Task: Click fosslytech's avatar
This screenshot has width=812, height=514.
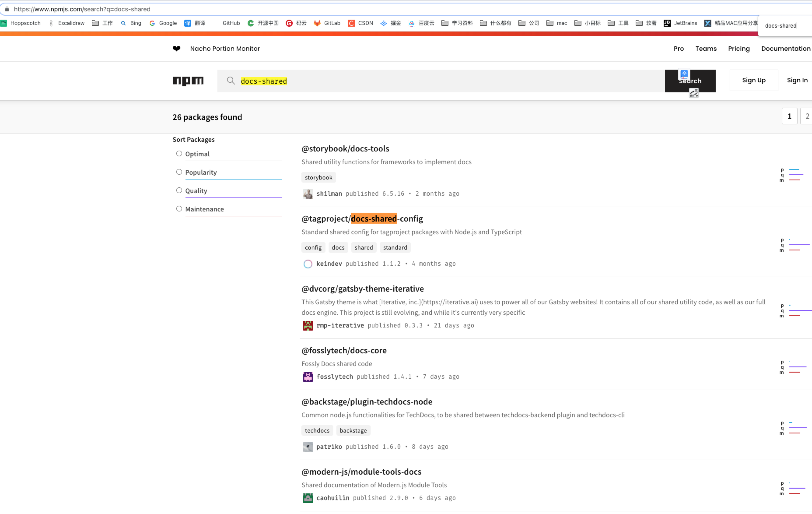Action: coord(308,377)
